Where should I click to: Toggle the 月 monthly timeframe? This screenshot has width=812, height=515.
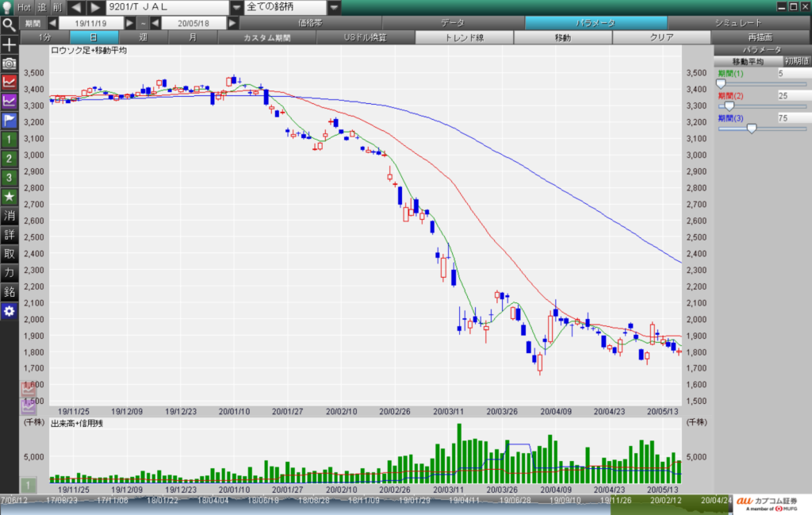[193, 37]
